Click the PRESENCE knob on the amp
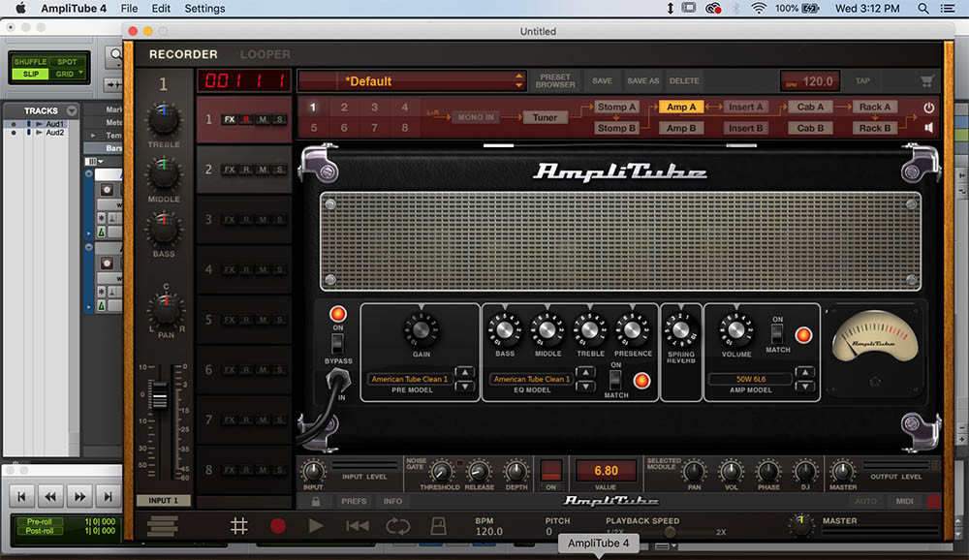Screen dimensions: 969x560 [x=632, y=330]
